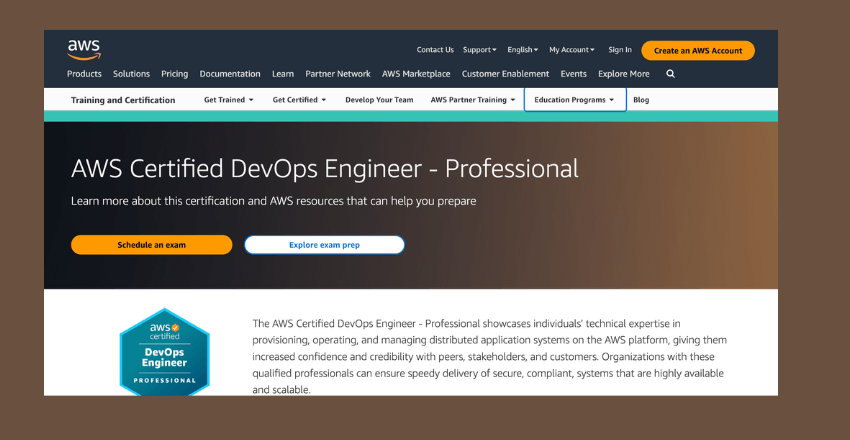Expand the My Account dropdown
The width and height of the screenshot is (850, 440).
pyautogui.click(x=571, y=50)
